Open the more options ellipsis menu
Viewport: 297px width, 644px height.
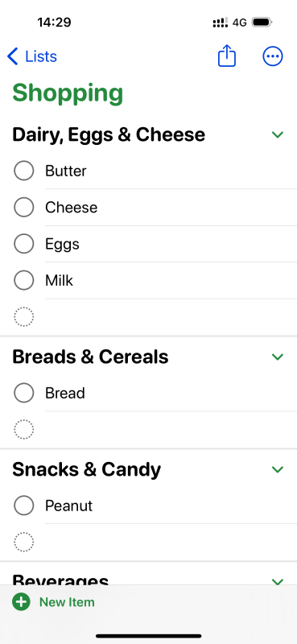273,56
